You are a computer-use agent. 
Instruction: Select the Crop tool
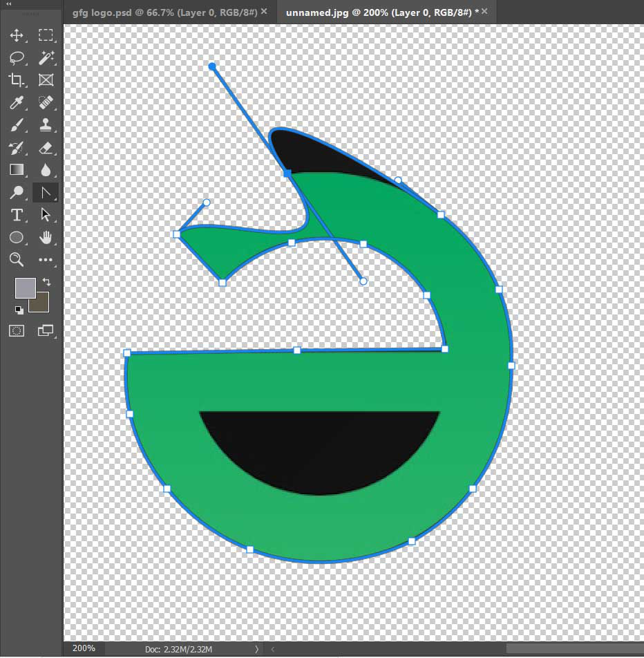click(17, 79)
